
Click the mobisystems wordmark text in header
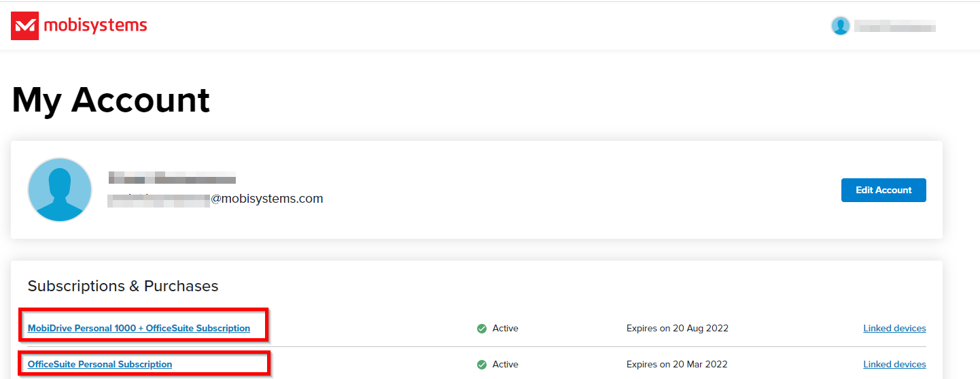point(95,26)
